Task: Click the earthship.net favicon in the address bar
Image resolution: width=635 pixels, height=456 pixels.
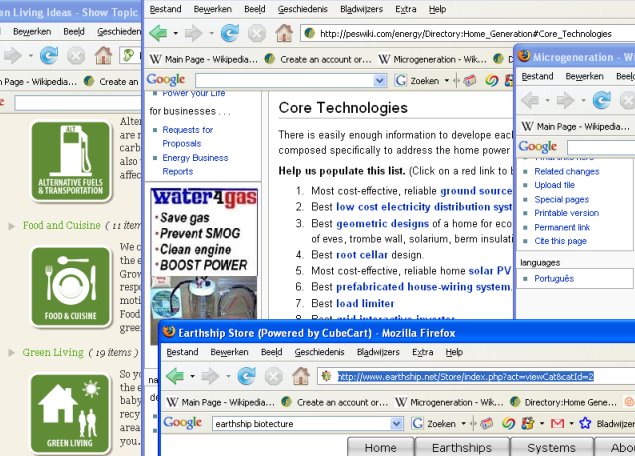Action: click(326, 376)
